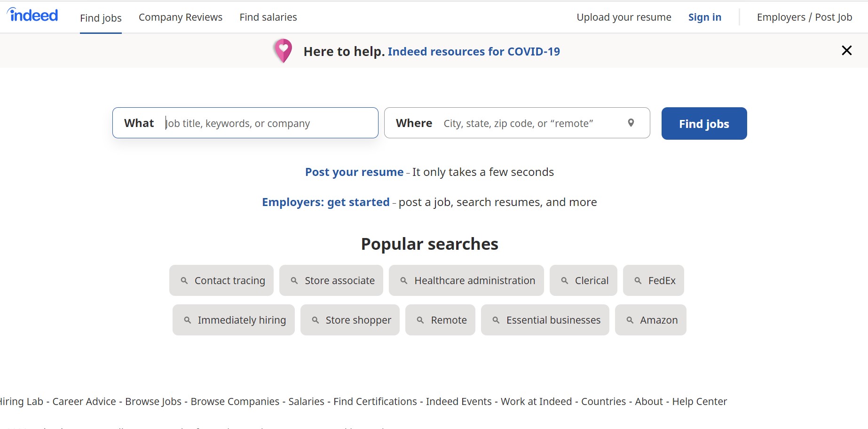Focus the Where city or zip input
The image size is (868, 429).
[x=517, y=123]
